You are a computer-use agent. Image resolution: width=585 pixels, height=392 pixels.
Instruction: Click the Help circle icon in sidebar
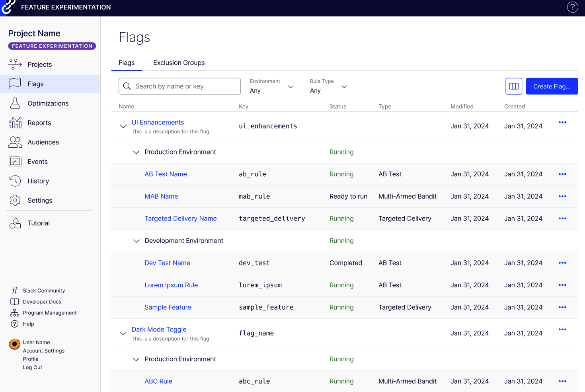click(x=15, y=324)
